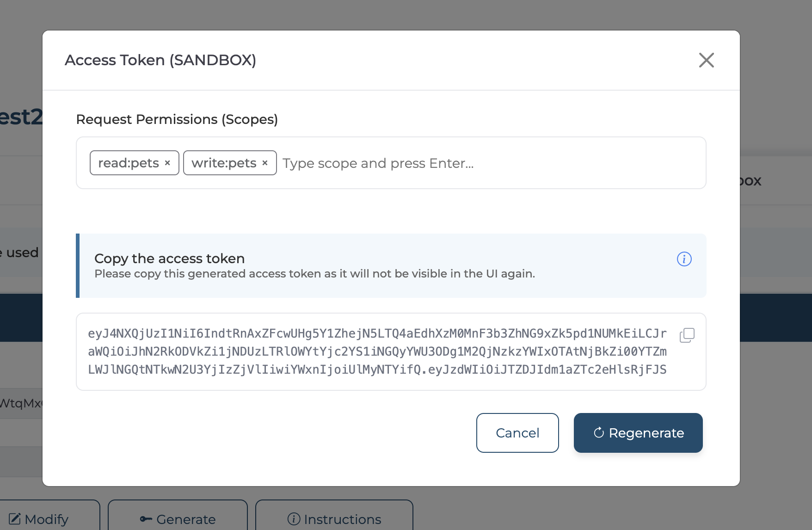Close the Access Token dialog with X
The image size is (812, 530).
[x=706, y=60]
